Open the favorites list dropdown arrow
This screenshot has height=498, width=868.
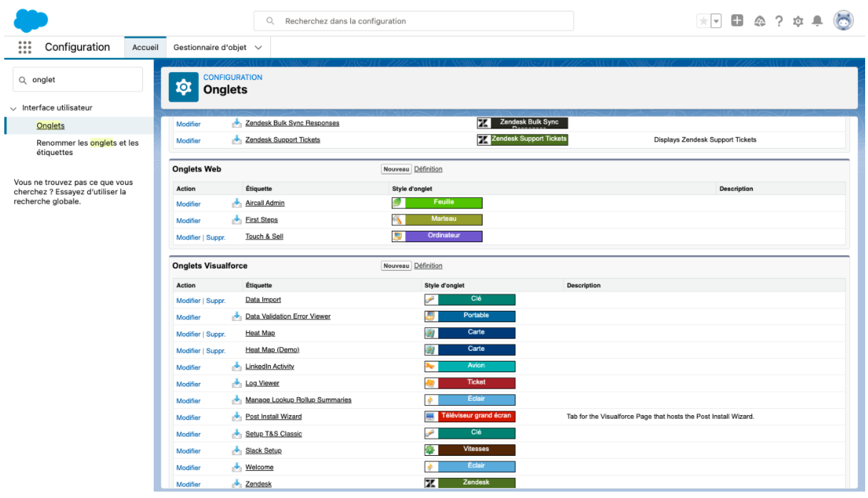tap(716, 21)
